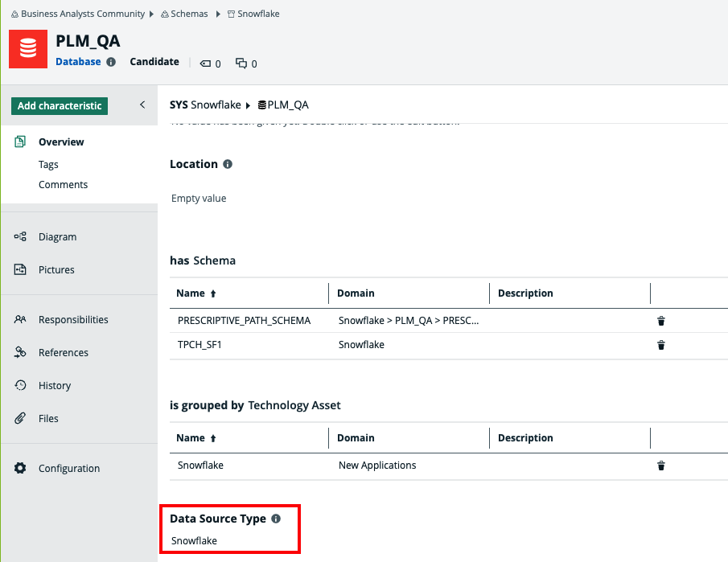The image size is (728, 562).
Task: Click the red PLM_QA database icon
Action: [x=28, y=48]
